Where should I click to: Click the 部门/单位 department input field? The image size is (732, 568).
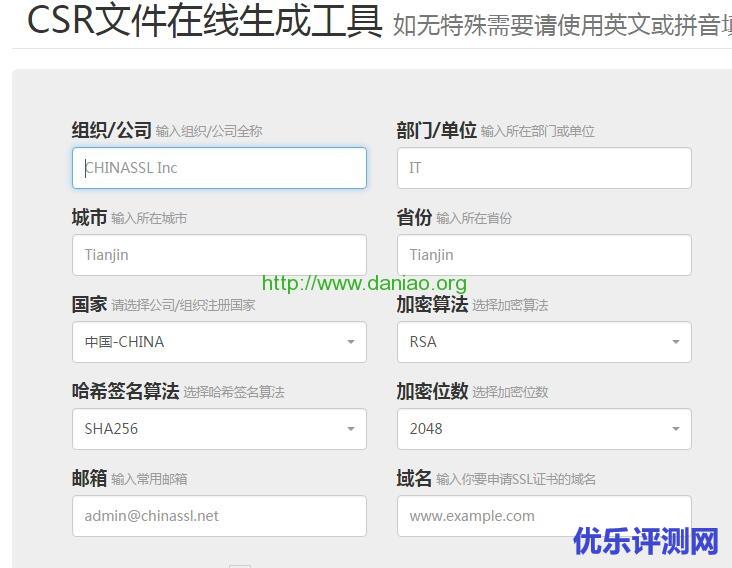[x=544, y=168]
